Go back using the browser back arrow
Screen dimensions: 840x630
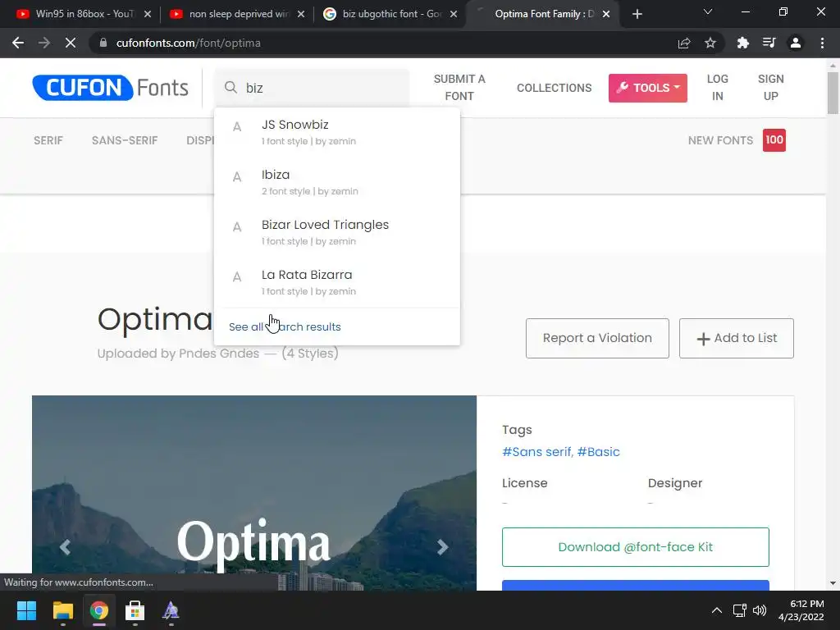click(18, 43)
